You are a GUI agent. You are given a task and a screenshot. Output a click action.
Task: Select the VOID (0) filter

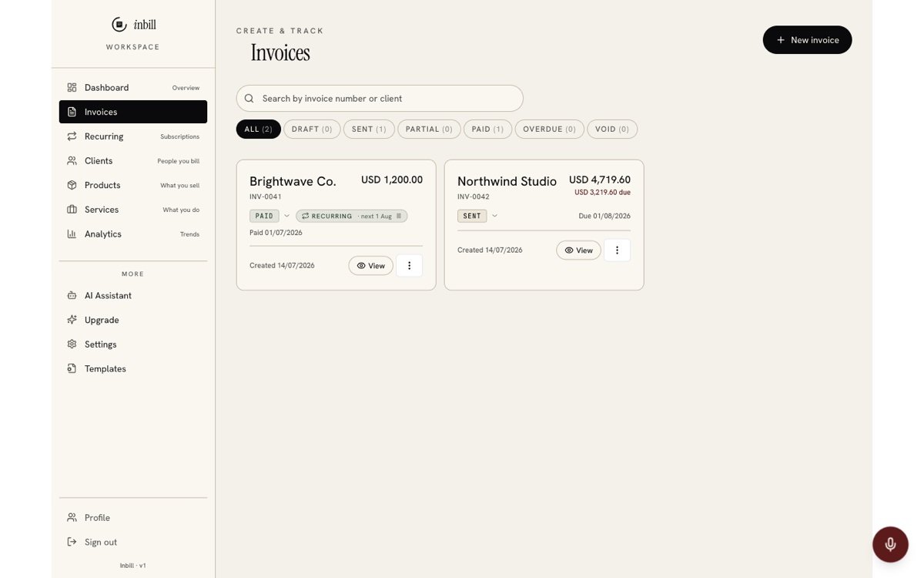(x=612, y=129)
